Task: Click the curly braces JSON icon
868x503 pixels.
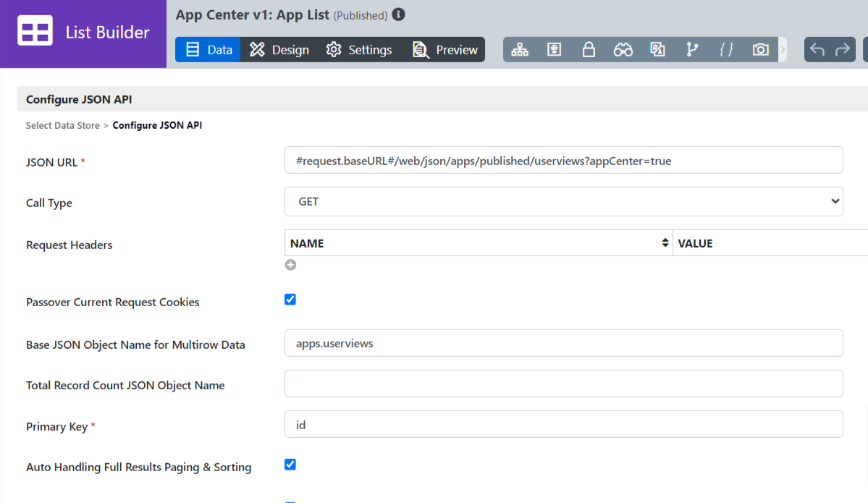Action: pos(726,50)
